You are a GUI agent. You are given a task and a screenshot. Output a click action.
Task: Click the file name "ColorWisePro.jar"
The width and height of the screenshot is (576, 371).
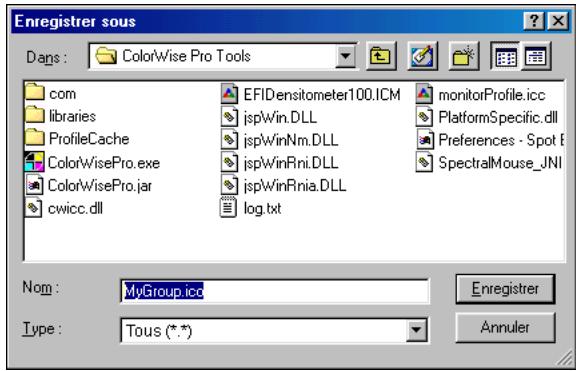[100, 186]
